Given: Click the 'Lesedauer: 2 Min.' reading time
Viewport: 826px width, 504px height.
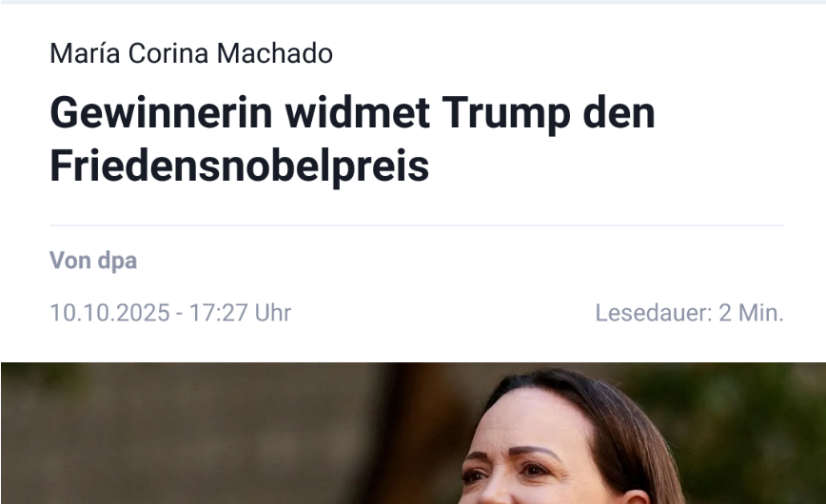Looking at the screenshot, I should click(690, 313).
